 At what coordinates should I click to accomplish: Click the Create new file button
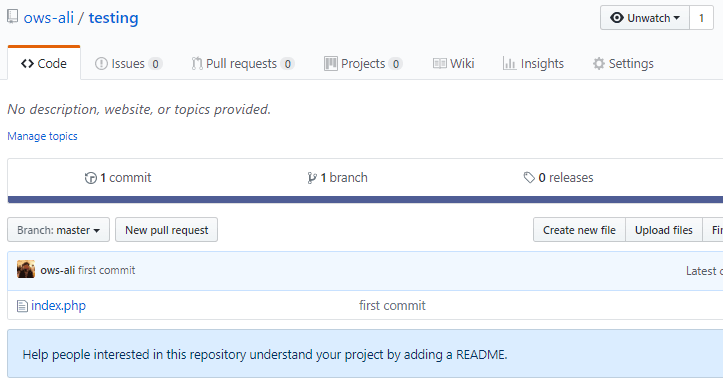point(579,230)
